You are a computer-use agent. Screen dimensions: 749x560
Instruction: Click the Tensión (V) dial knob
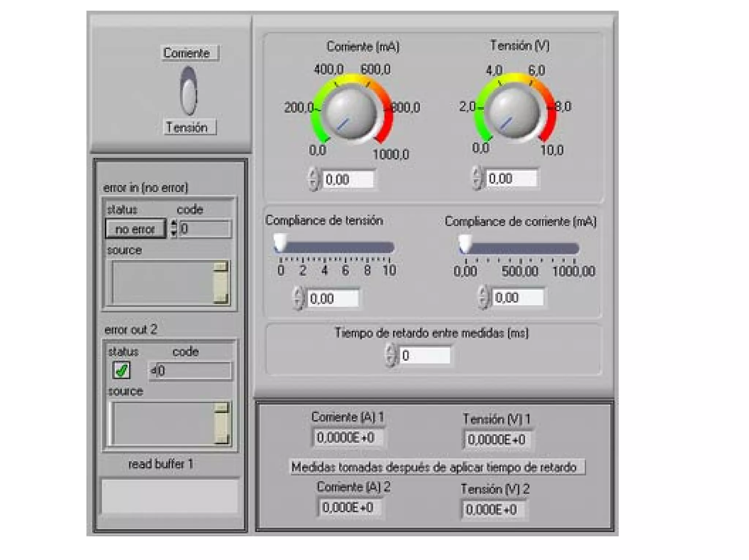(513, 111)
